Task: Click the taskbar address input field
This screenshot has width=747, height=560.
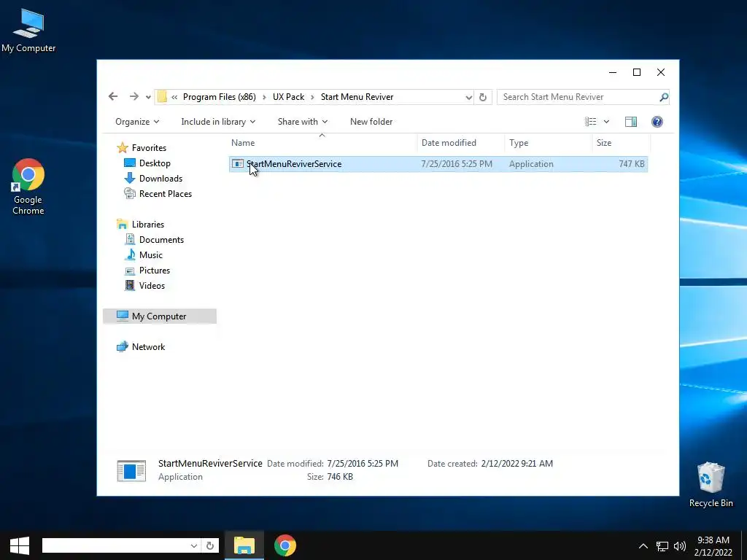Action: tap(116, 545)
